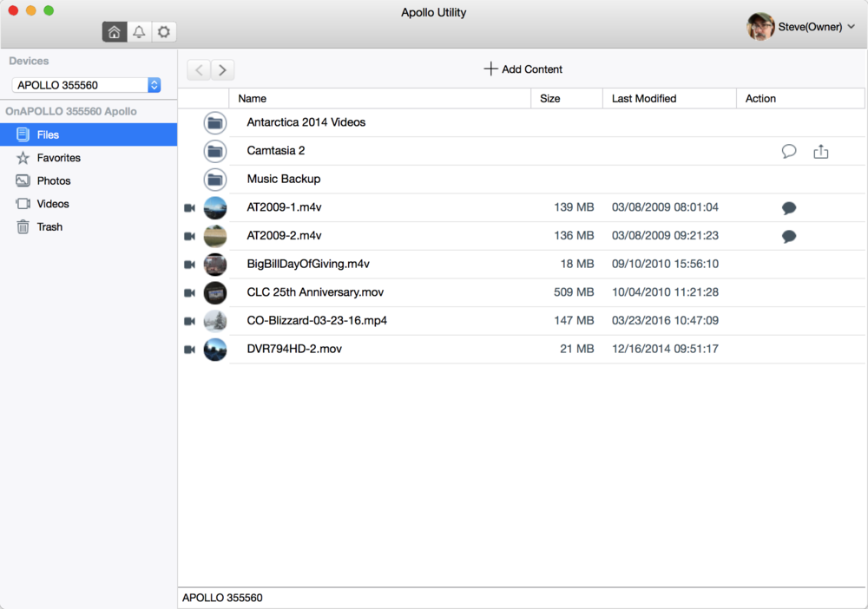Click the Files document icon
The image size is (868, 609).
click(23, 135)
